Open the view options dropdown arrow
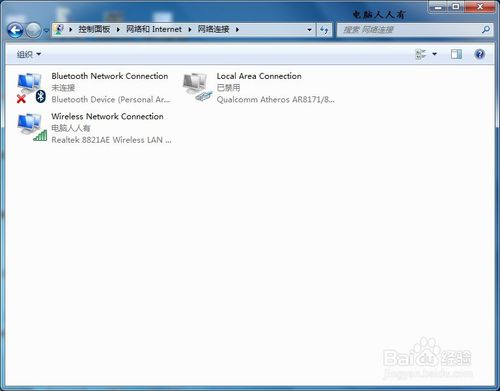 pyautogui.click(x=434, y=54)
